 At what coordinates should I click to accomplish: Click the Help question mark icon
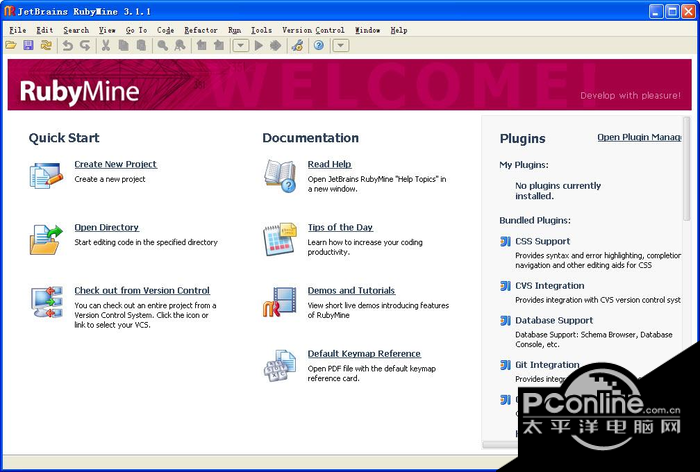tap(319, 45)
